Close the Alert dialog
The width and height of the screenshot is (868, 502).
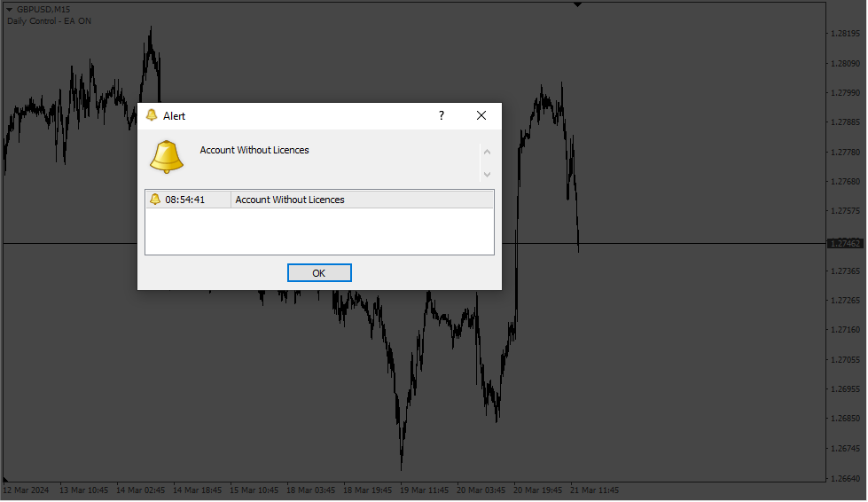pyautogui.click(x=481, y=115)
